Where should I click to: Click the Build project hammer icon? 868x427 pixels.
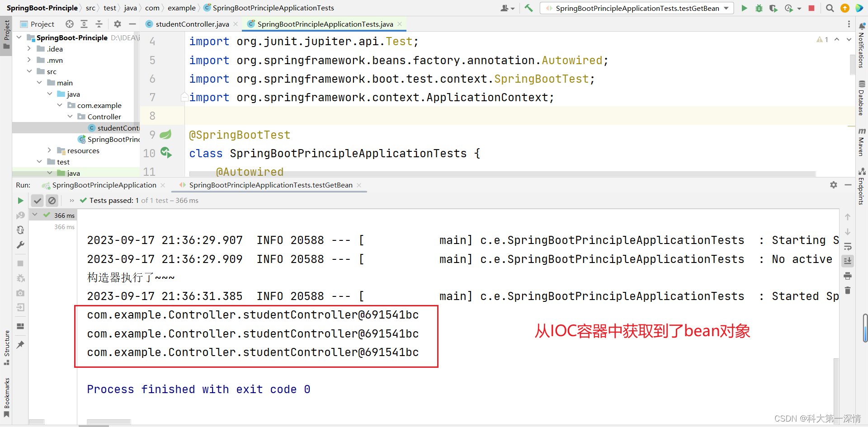528,8
